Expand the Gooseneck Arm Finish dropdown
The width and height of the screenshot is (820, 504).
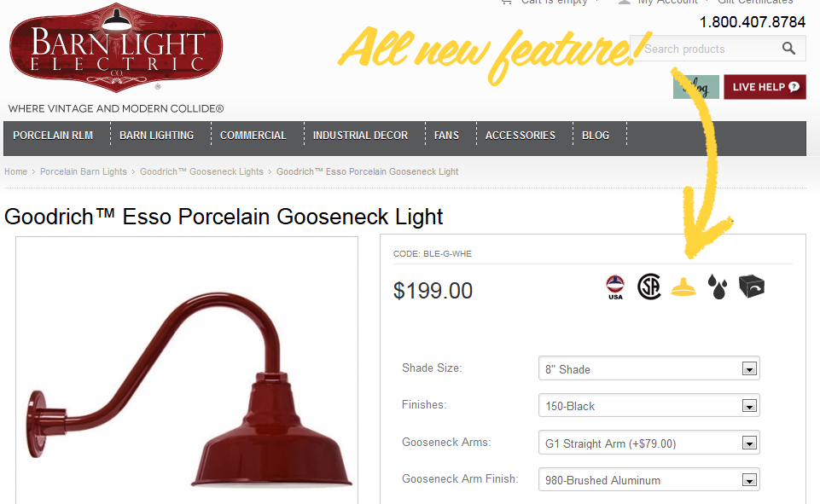click(x=649, y=480)
